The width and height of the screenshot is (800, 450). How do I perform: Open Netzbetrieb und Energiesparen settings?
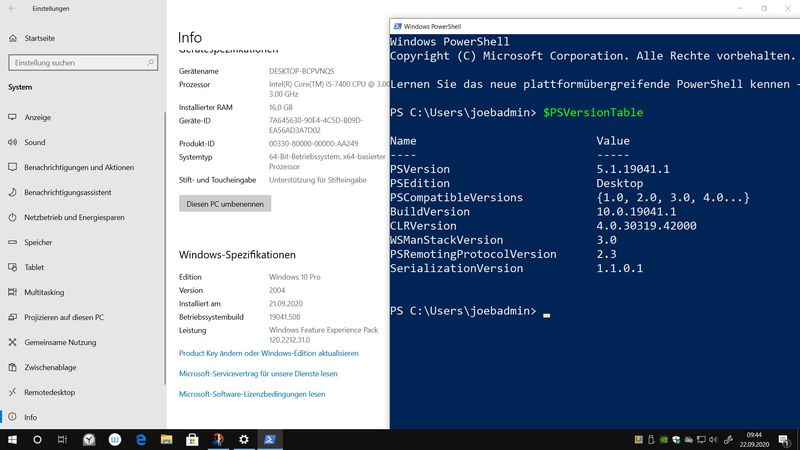[x=74, y=217]
